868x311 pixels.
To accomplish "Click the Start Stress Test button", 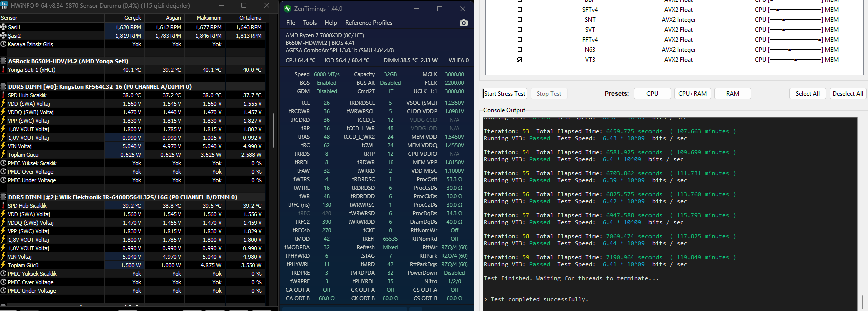I will click(505, 94).
